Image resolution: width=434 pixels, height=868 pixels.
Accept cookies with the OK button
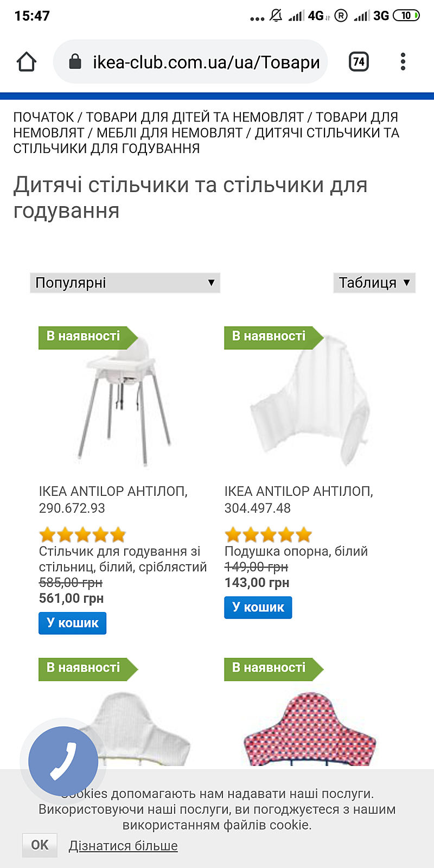coord(40,845)
